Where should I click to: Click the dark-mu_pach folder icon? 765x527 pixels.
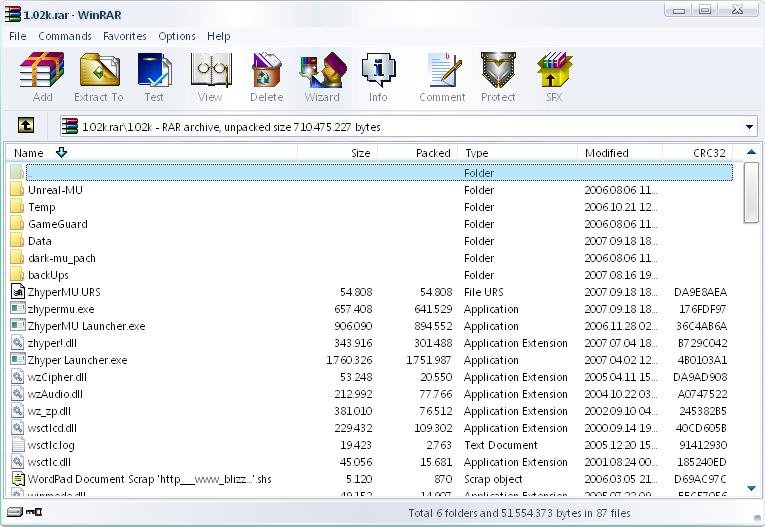(18, 258)
